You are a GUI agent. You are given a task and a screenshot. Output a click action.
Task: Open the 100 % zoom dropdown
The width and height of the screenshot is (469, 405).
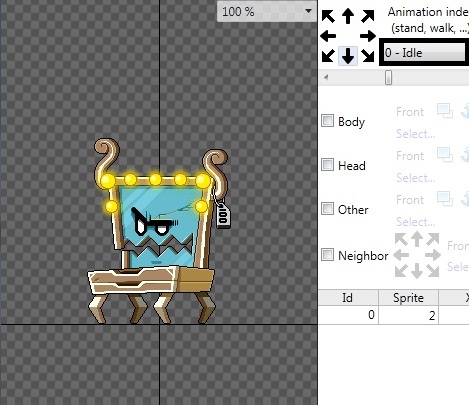(x=267, y=12)
